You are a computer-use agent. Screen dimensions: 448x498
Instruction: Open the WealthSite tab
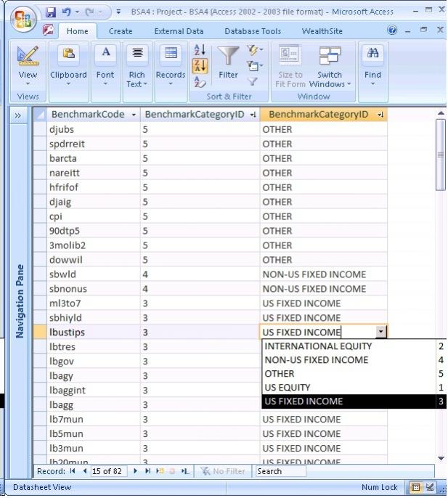[322, 31]
